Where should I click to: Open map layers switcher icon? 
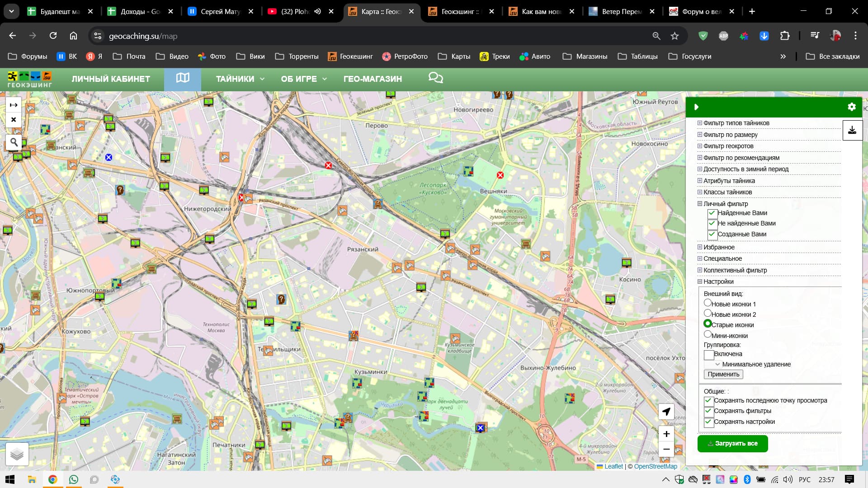tap(17, 454)
